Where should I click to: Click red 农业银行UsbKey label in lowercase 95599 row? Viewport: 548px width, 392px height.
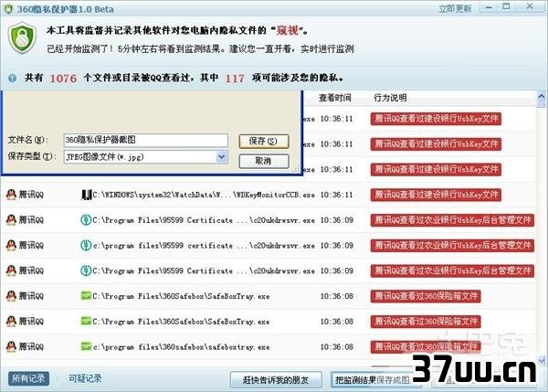(x=453, y=245)
